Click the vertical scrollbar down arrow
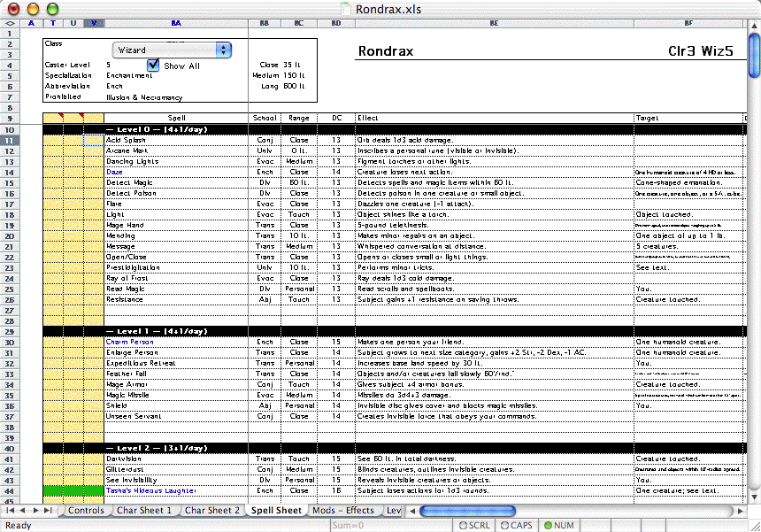This screenshot has height=532, width=761. click(x=754, y=497)
